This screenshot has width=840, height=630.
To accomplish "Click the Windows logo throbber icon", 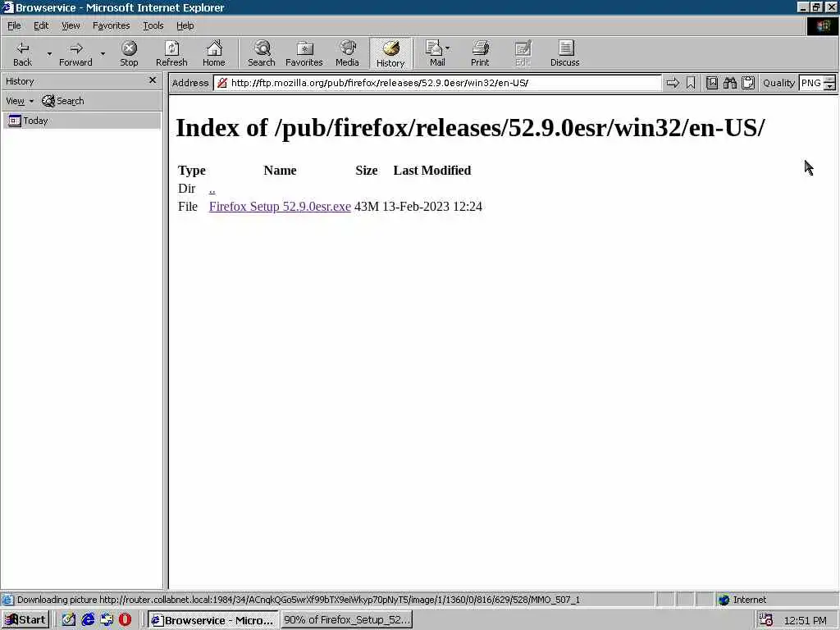I will (x=822, y=25).
